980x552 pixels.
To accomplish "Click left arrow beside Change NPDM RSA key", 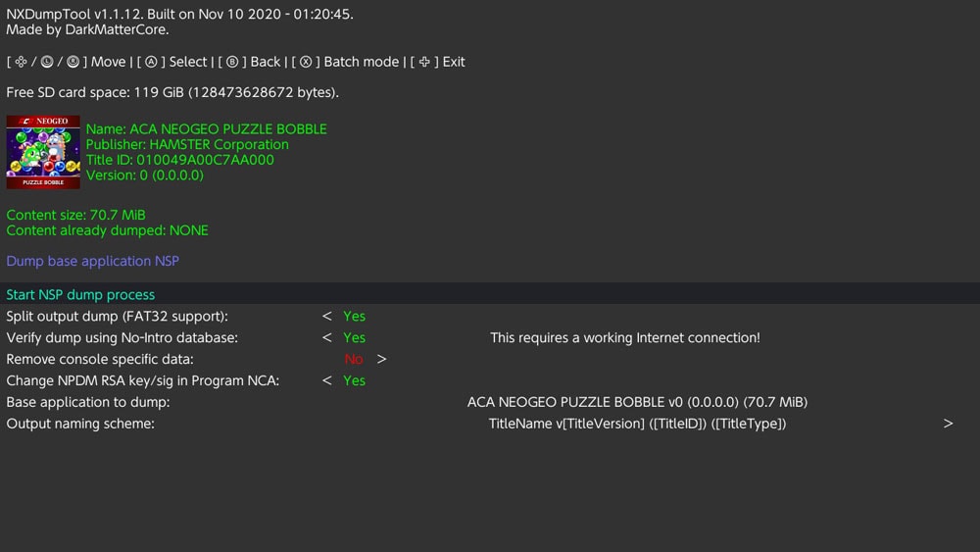I will pos(327,380).
